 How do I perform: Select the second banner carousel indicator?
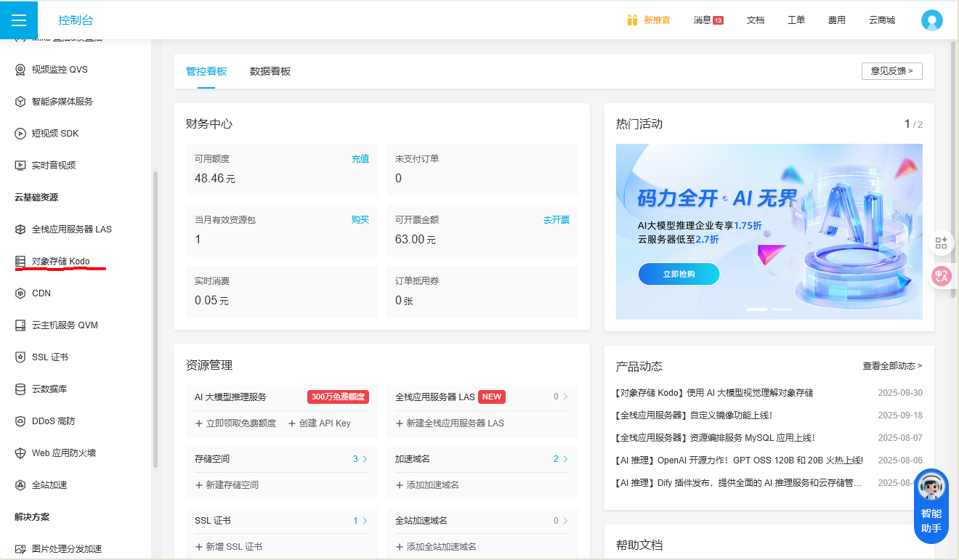(781, 309)
